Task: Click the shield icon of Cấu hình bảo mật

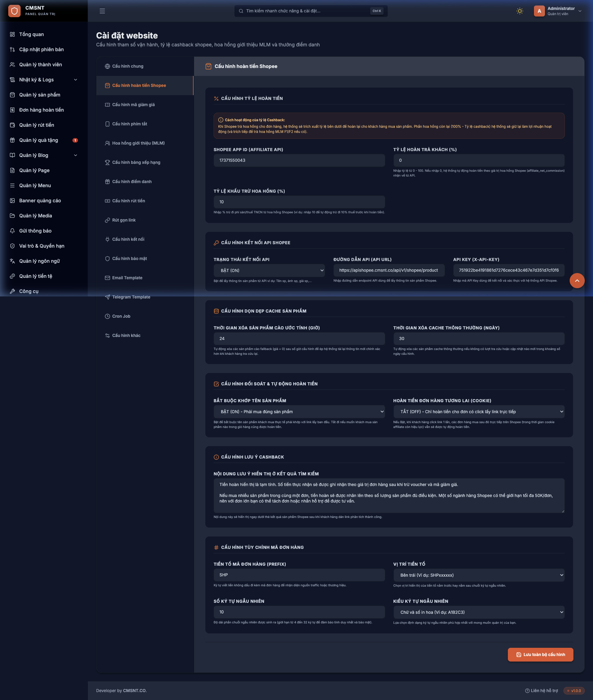Action: click(107, 259)
